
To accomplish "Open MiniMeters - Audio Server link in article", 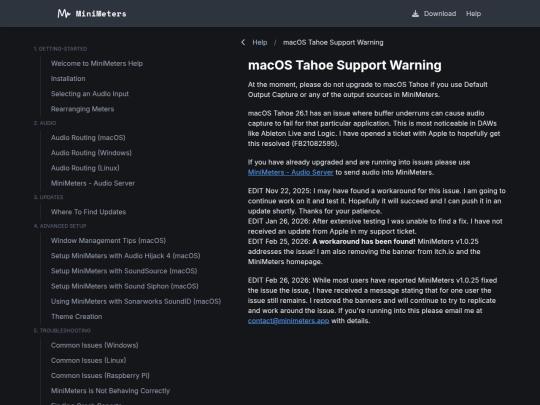I will tap(291, 172).
